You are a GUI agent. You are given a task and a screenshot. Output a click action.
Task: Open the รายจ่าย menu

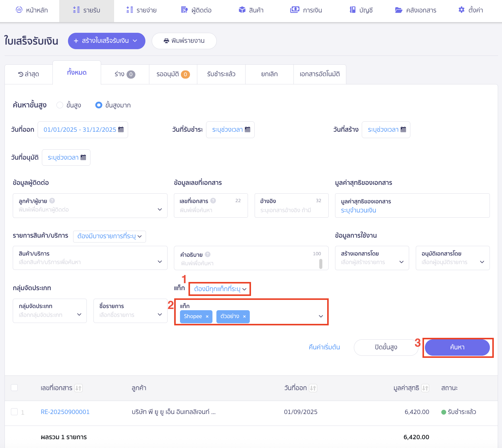coord(141,10)
